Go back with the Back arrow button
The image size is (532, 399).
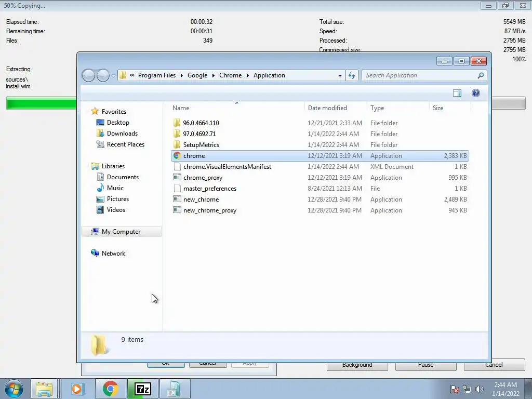[88, 75]
